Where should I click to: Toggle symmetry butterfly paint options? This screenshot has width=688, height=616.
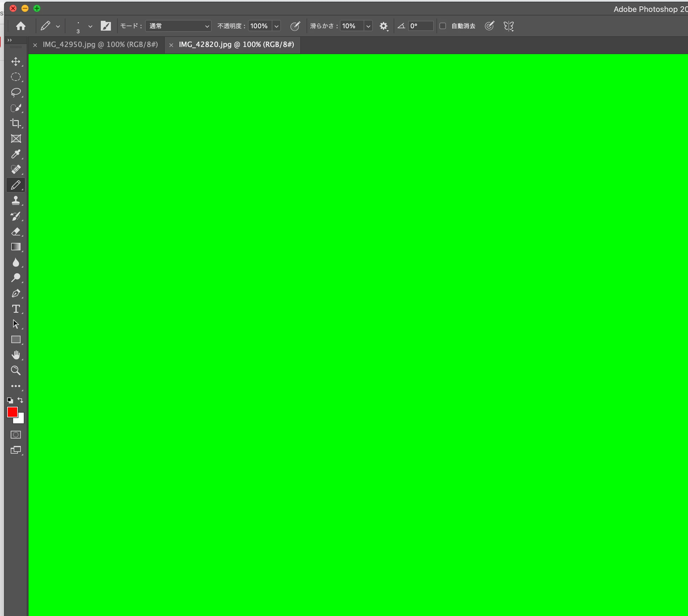(x=508, y=26)
